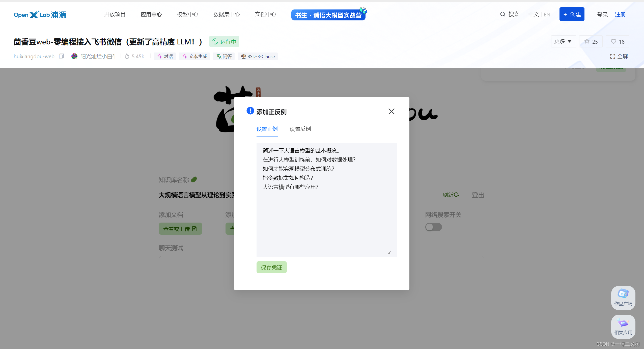Like the app using heart icon
The height and width of the screenshot is (349, 644).
(x=617, y=42)
